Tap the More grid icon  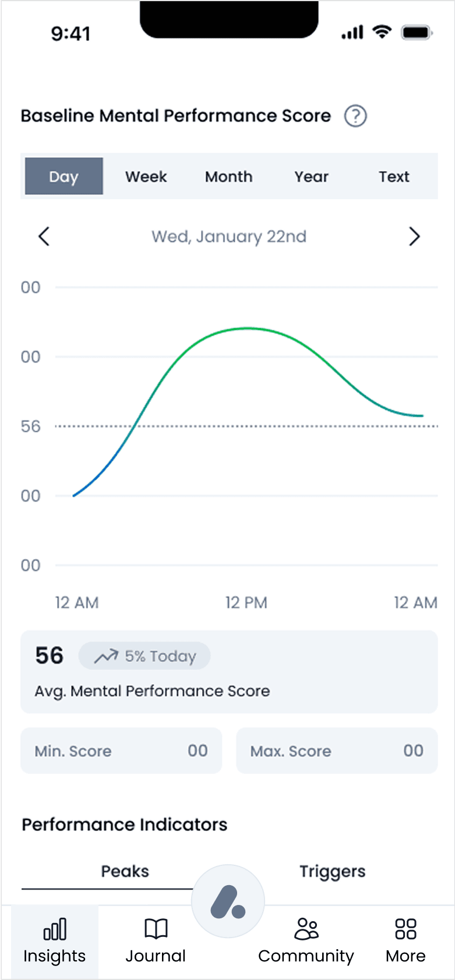point(405,929)
